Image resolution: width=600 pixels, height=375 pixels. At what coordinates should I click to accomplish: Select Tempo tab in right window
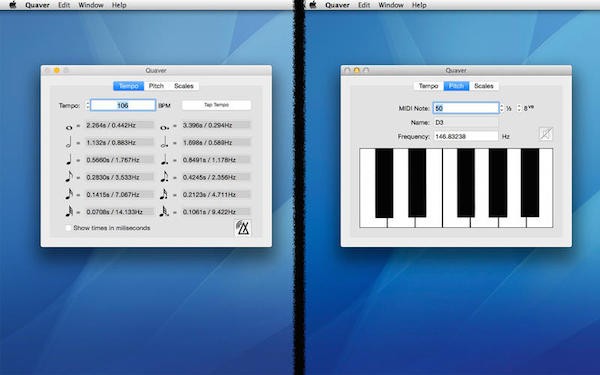point(428,86)
